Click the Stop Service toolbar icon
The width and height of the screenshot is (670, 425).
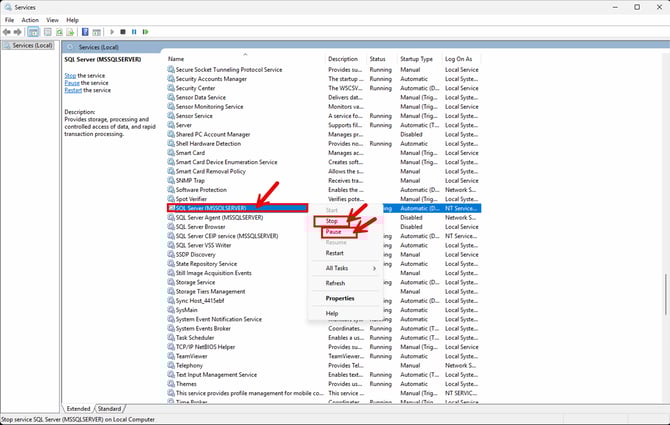tap(122, 32)
